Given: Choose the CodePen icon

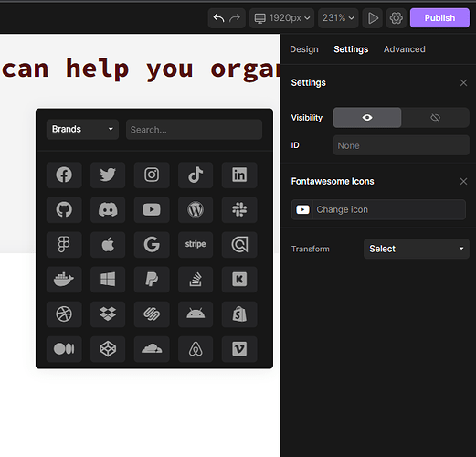Looking at the screenshot, I should point(108,349).
